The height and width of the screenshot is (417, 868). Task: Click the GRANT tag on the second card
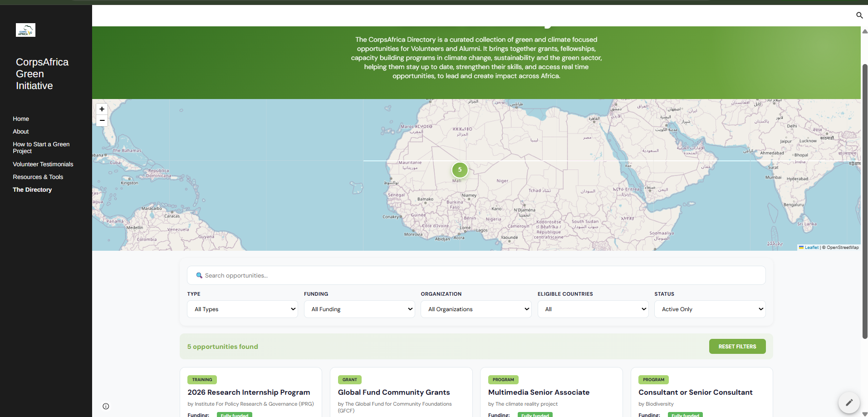tap(350, 380)
